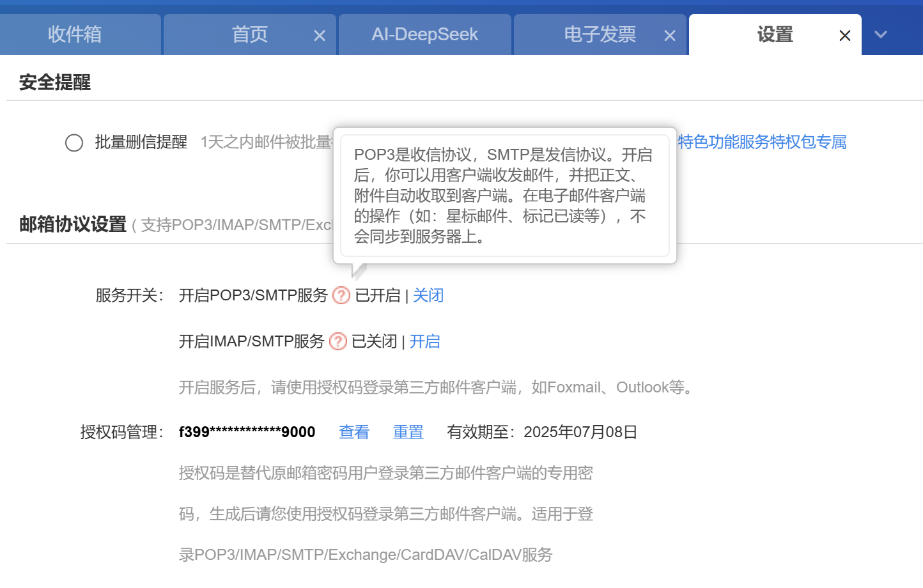The image size is (923, 588).
Task: Click the 有效期至：2025年07月08日 text
Action: [x=542, y=432]
